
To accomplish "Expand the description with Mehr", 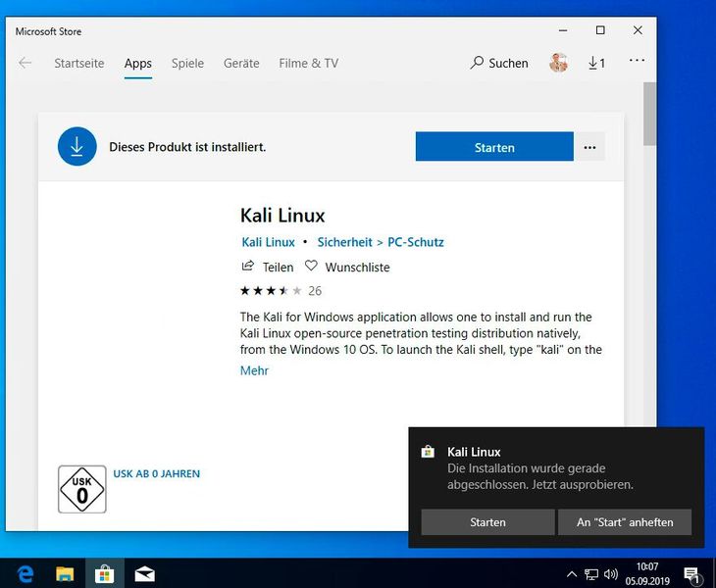I will click(x=254, y=370).
